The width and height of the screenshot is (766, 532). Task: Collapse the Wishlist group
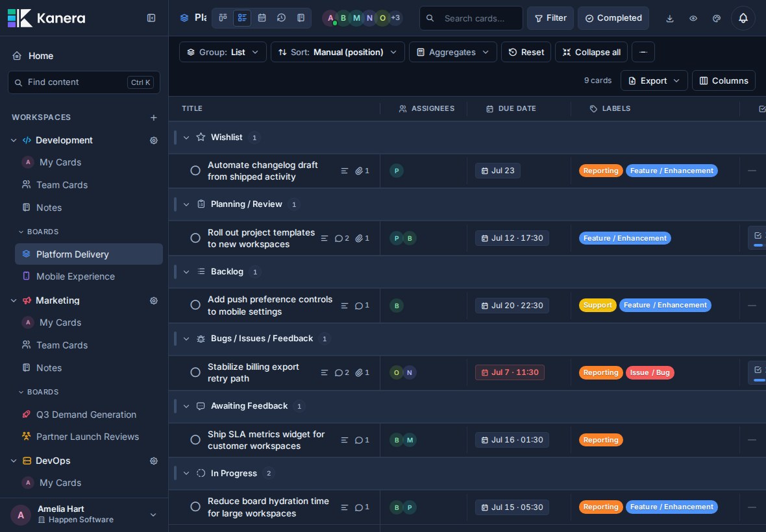click(x=186, y=138)
